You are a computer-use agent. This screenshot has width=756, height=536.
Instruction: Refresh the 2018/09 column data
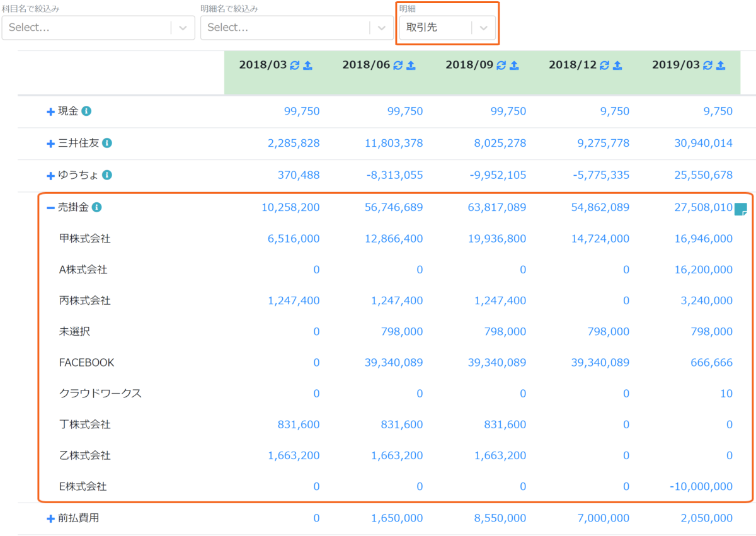pyautogui.click(x=501, y=65)
